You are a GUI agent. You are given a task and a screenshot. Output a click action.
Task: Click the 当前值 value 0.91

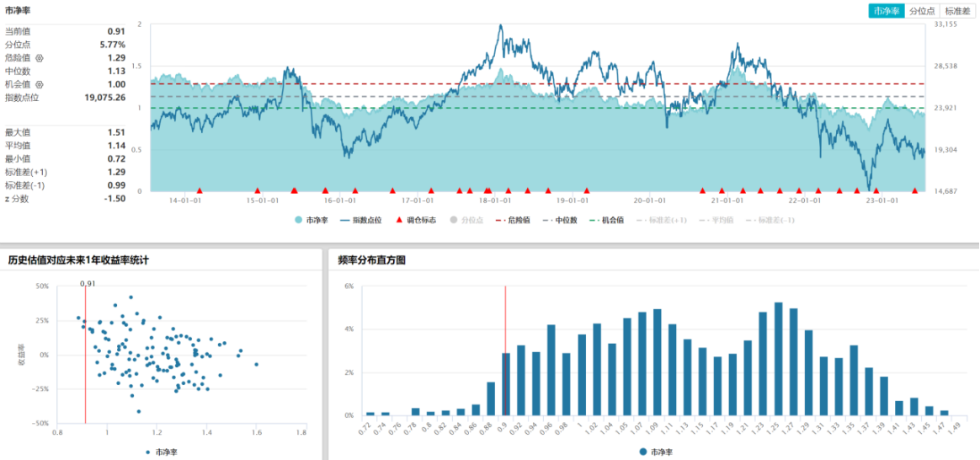tap(117, 31)
